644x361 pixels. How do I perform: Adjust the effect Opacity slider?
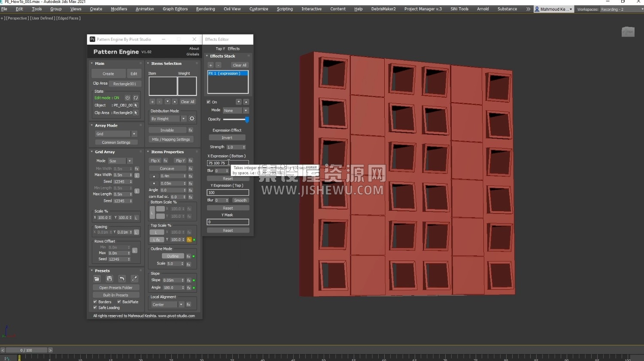235,119
